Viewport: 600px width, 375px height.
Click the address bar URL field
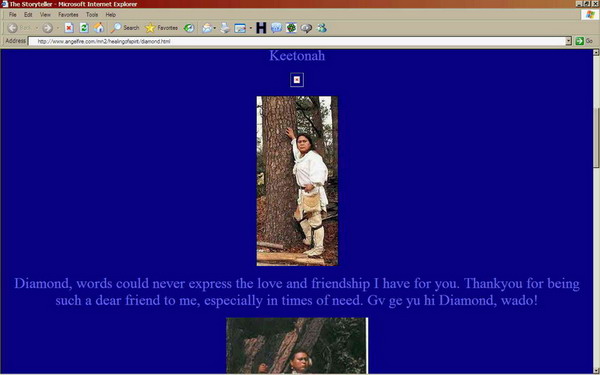(297, 41)
